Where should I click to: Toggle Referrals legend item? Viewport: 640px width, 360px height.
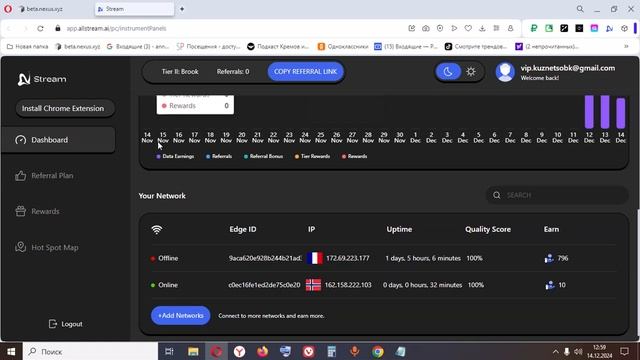[219, 156]
